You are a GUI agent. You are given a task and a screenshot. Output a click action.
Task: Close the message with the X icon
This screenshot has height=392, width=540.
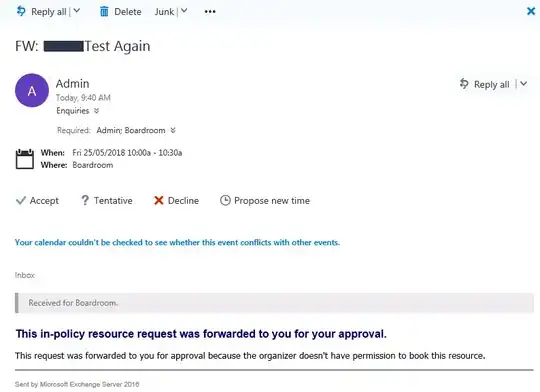(531, 11)
